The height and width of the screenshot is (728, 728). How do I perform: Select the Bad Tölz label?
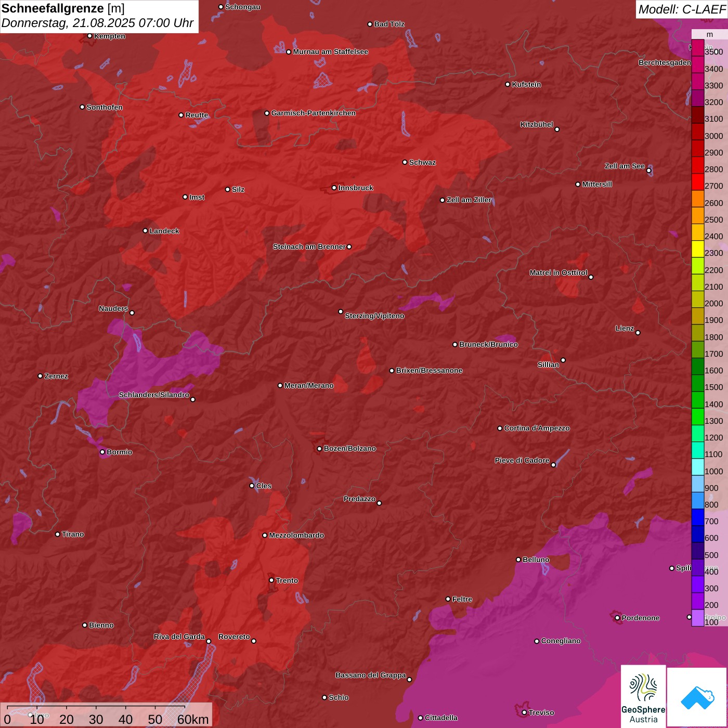point(389,24)
